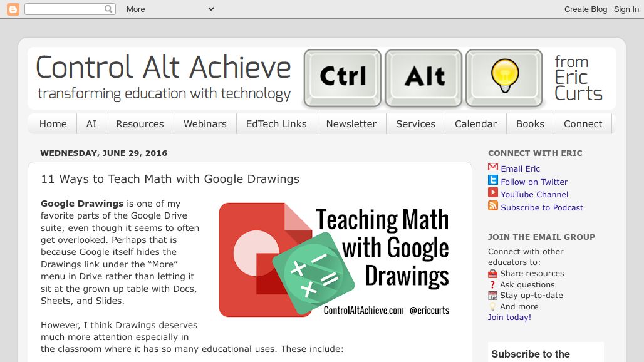
Task: Click the YouTube play icon in sidebar
Action: point(493,193)
